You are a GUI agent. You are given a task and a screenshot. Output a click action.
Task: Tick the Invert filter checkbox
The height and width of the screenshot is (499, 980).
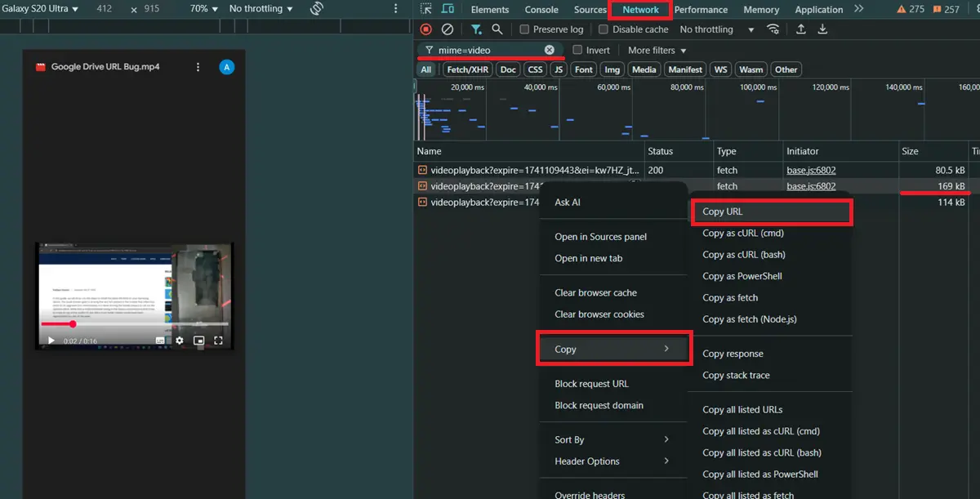(x=577, y=50)
